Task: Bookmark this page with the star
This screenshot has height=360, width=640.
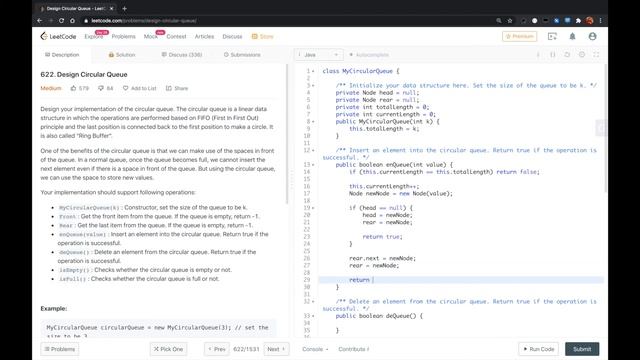Action: (510, 20)
